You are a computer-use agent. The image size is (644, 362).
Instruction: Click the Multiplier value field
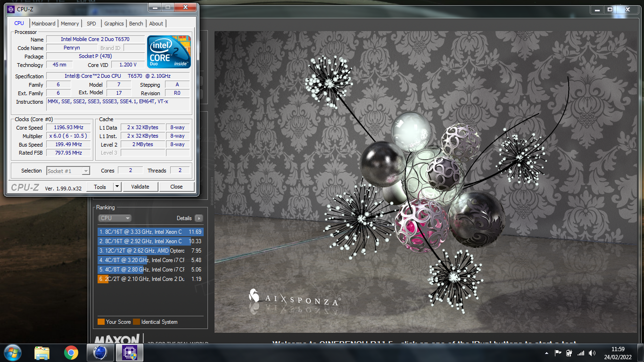(x=69, y=136)
